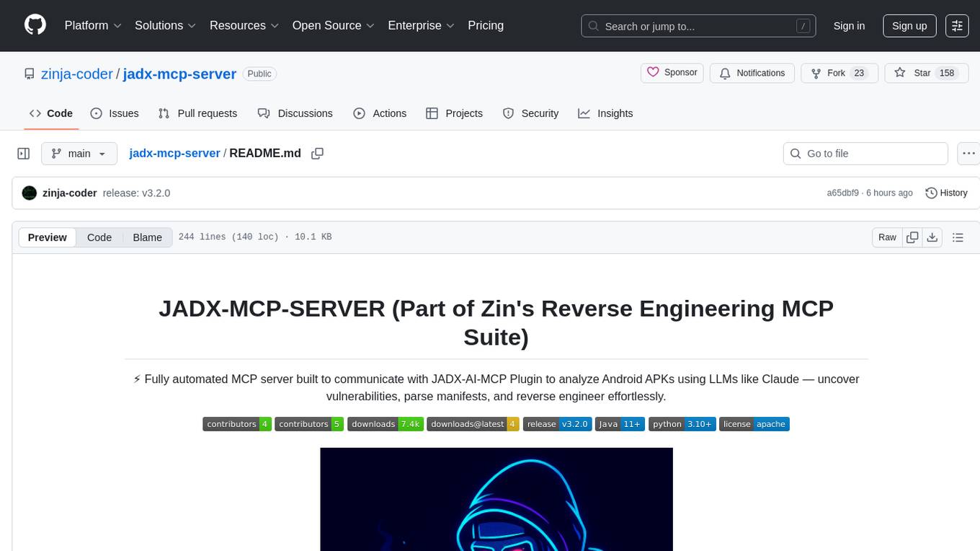This screenshot has width=980, height=551.
Task: Sponsor this repository with heart button
Action: tap(672, 73)
